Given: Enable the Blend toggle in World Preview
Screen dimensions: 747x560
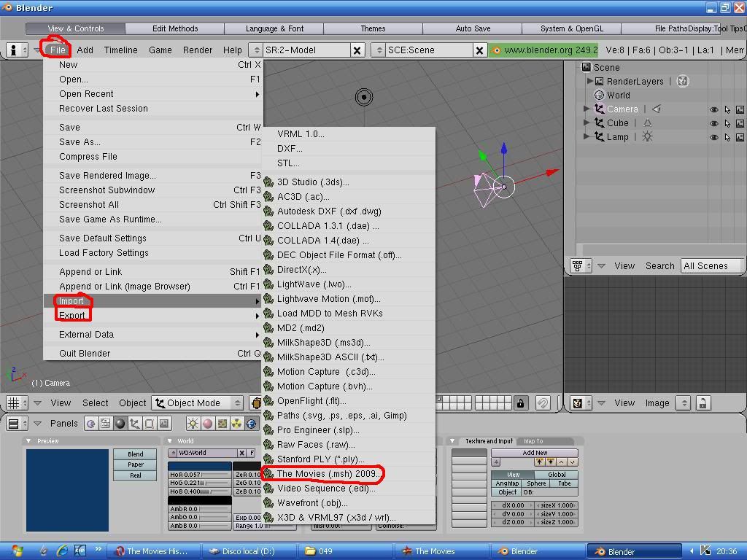Looking at the screenshot, I should (x=135, y=454).
